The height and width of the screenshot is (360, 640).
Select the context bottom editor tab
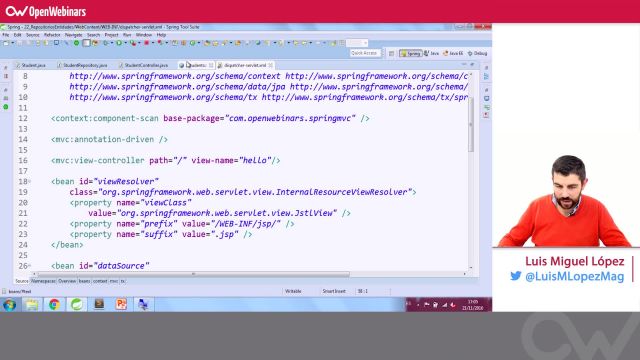[x=100, y=281]
